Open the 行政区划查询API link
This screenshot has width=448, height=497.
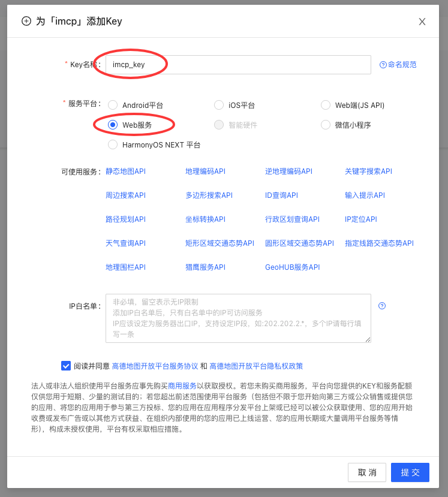tap(292, 219)
